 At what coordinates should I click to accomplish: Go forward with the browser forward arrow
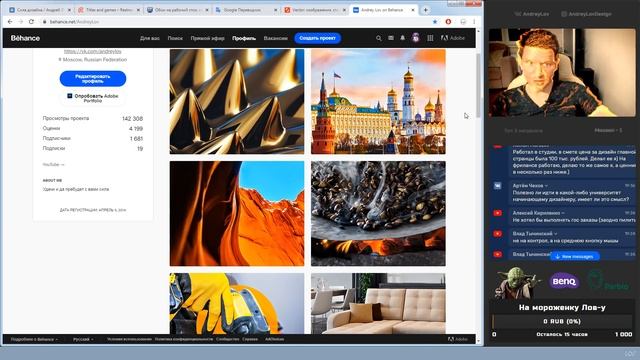click(x=21, y=22)
